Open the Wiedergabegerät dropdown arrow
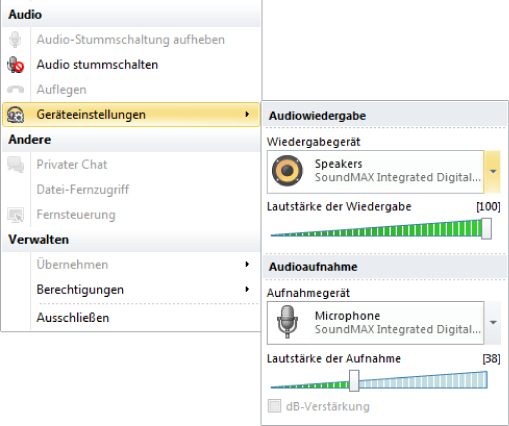Image resolution: width=509 pixels, height=426 pixels. pos(493,172)
